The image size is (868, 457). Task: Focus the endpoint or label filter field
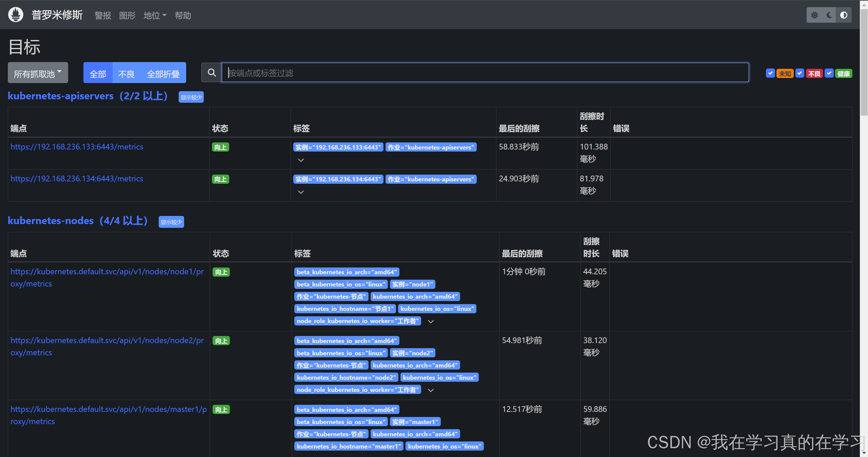pos(485,73)
